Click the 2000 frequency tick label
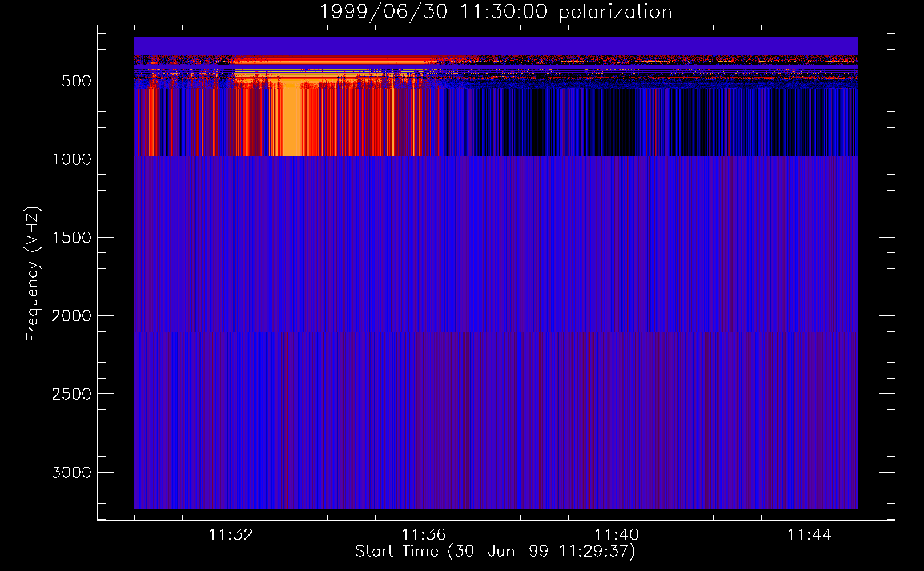The width and height of the screenshot is (924, 571). (71, 316)
